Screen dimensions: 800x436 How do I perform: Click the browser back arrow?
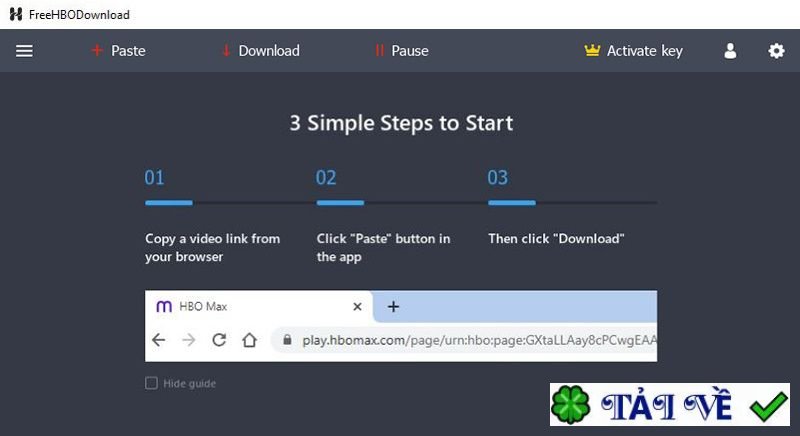coord(159,340)
